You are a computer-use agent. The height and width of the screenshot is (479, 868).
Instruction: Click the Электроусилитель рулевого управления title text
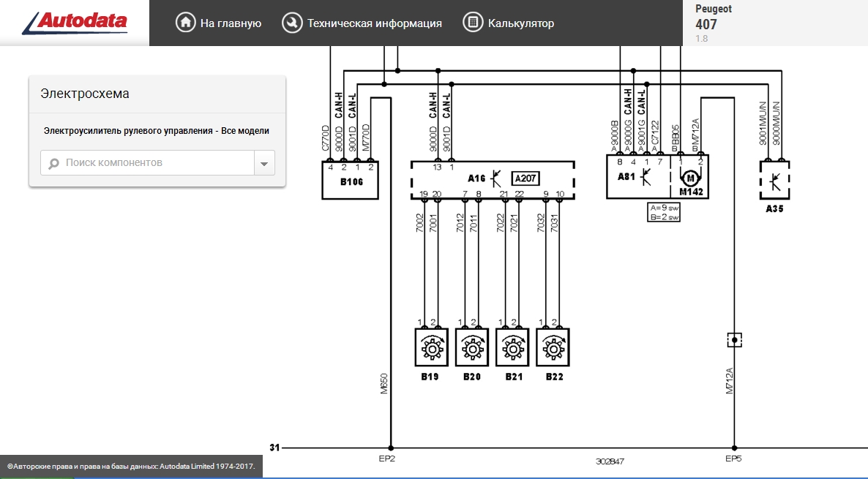click(x=157, y=130)
